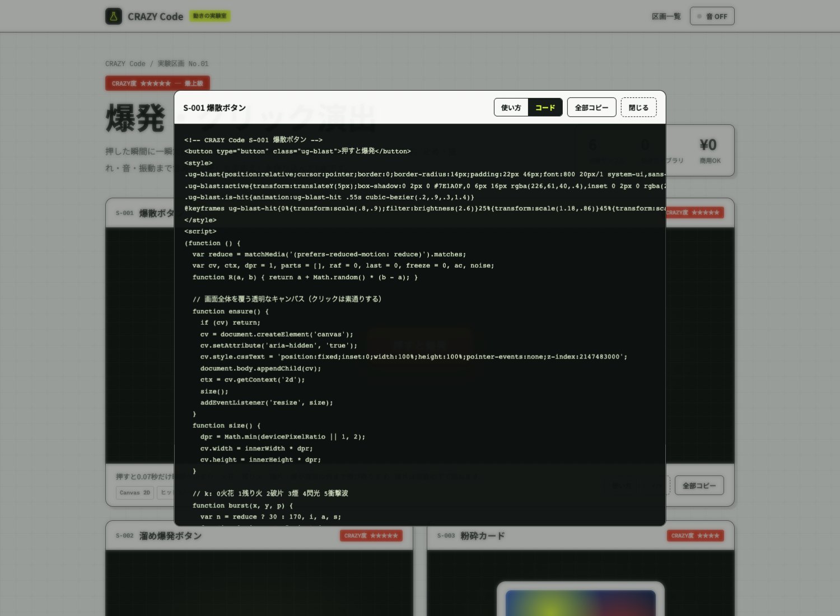This screenshot has height=616, width=840.
Task: Click the ¥0 商用OK stat box
Action: (x=710, y=151)
